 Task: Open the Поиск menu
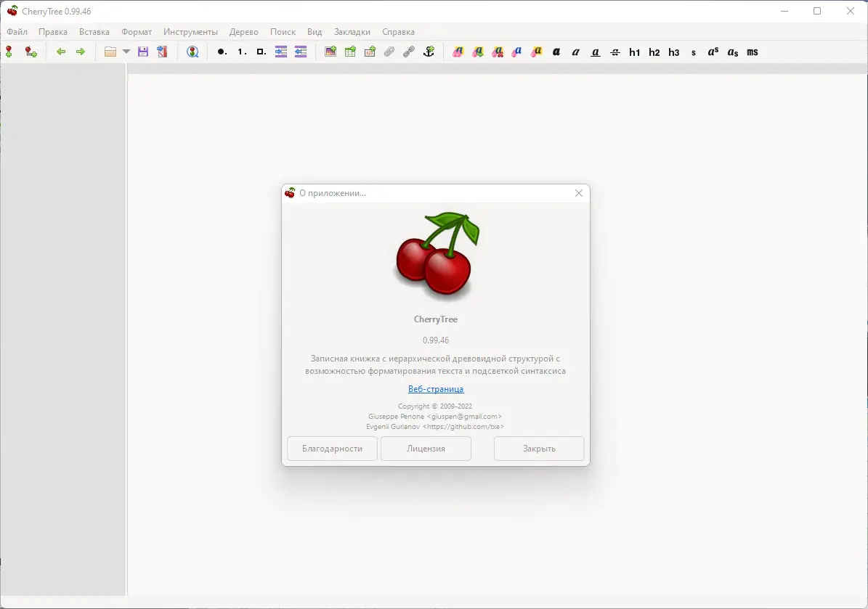tap(283, 31)
